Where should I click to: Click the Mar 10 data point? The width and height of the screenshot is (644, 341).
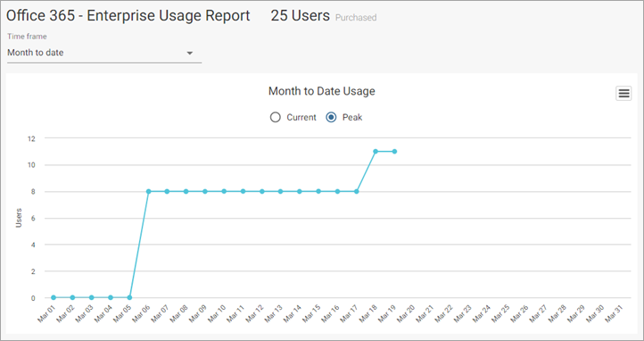pyautogui.click(x=224, y=191)
